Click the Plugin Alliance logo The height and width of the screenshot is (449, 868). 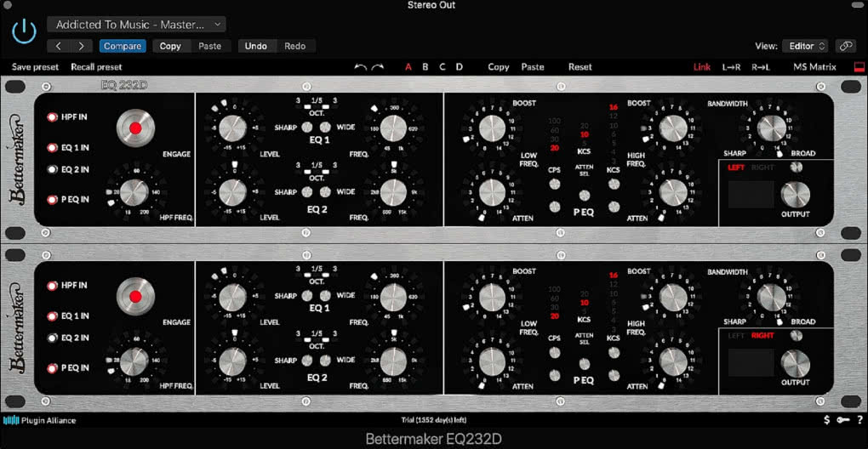[x=39, y=420]
